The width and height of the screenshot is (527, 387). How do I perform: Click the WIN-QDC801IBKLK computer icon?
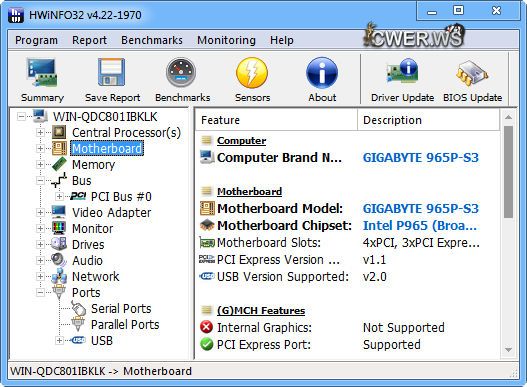pyautogui.click(x=40, y=116)
